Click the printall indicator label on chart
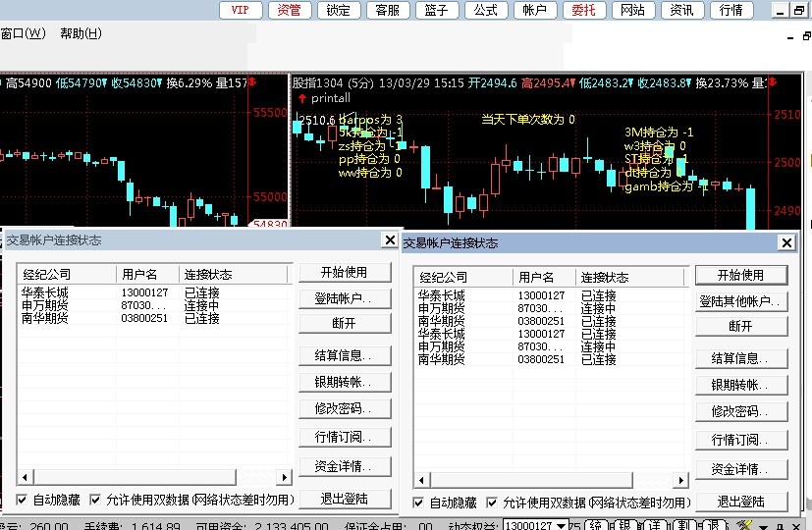The width and height of the screenshot is (812, 530). 330,98
